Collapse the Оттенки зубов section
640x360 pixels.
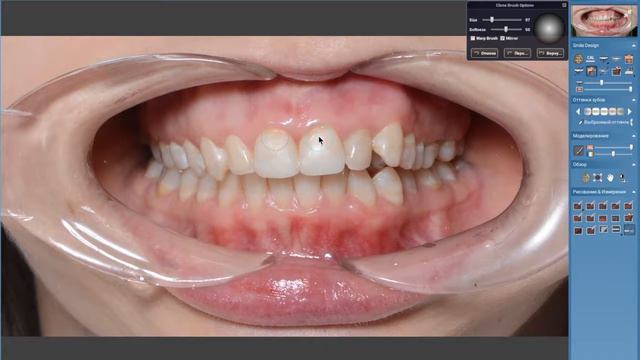[x=634, y=100]
